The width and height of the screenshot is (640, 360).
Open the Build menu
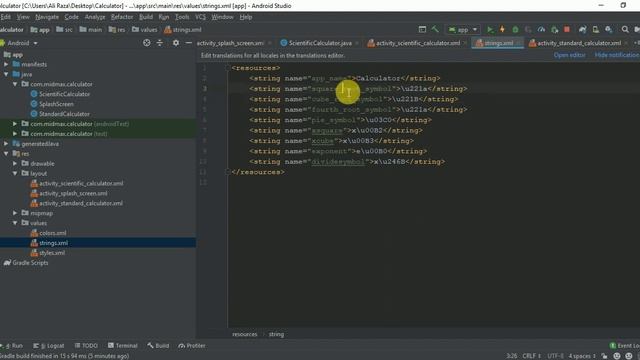pos(146,17)
